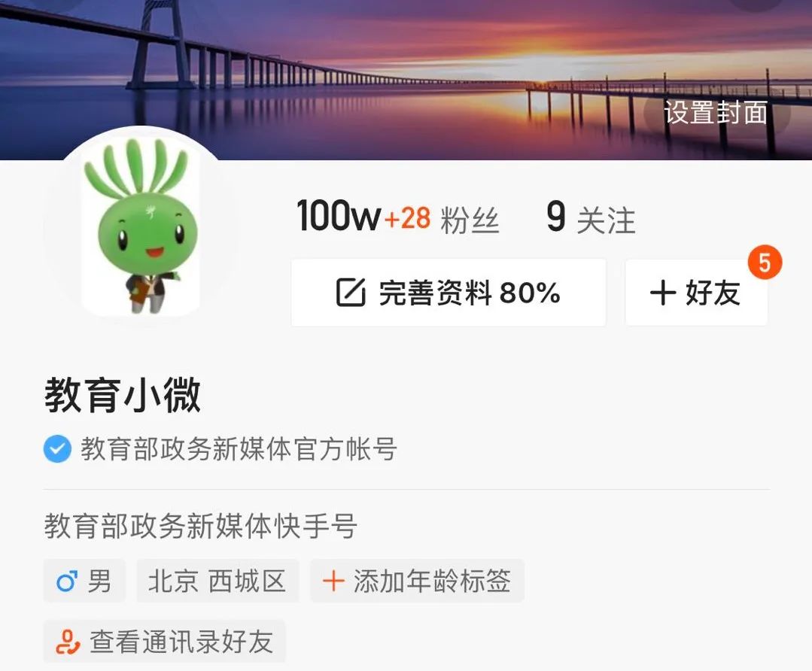Open the 9 关注 following list

[591, 218]
